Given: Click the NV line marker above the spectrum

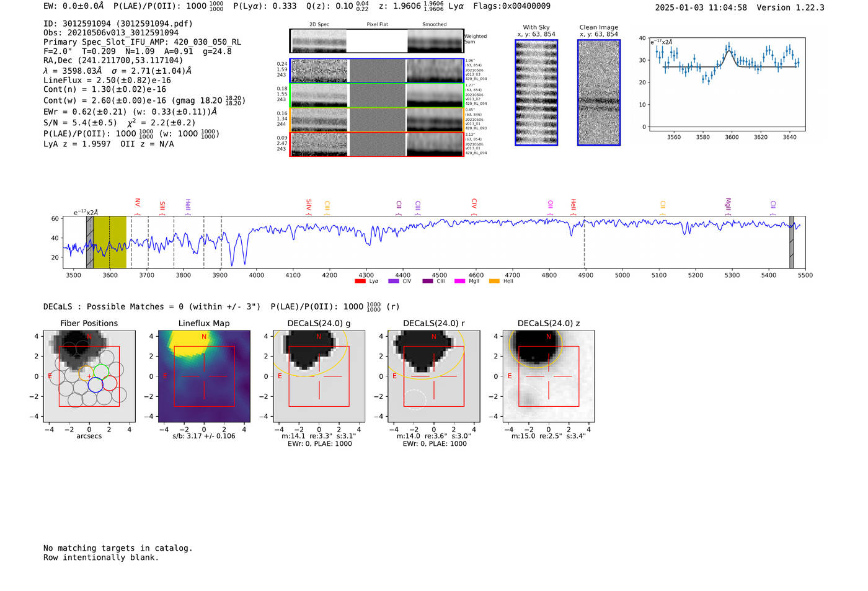Looking at the screenshot, I should 138,203.
